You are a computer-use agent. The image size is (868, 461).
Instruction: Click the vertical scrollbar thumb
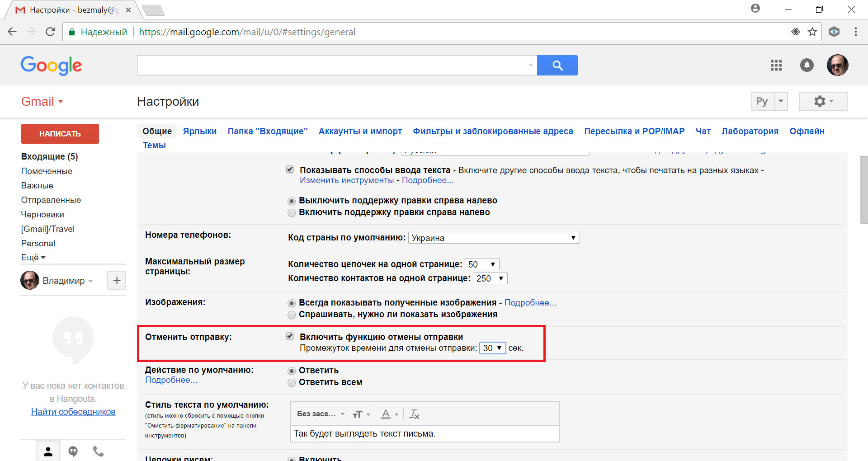864,190
